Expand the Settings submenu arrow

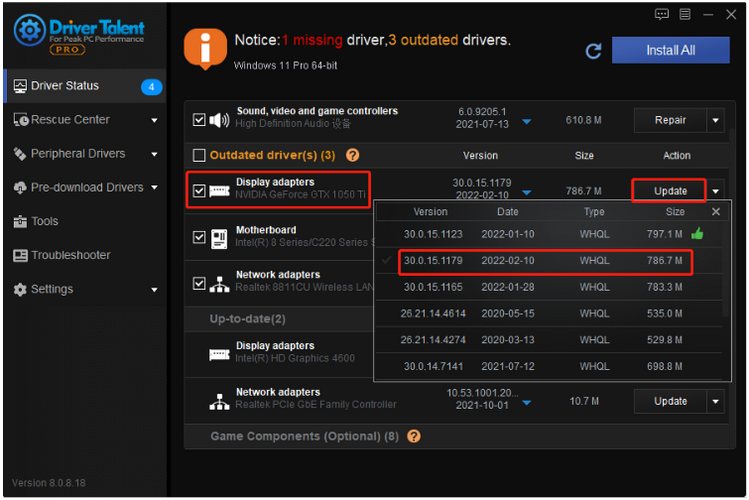tap(154, 290)
